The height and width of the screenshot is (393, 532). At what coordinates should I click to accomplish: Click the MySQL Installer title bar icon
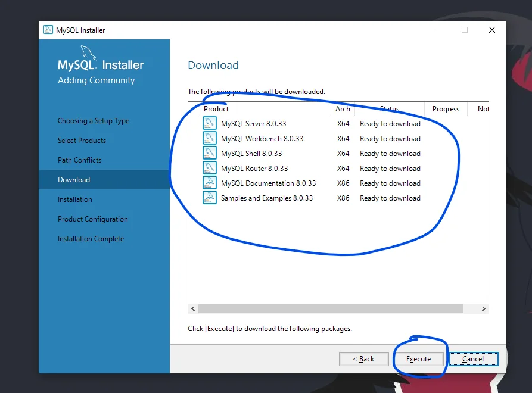point(48,30)
